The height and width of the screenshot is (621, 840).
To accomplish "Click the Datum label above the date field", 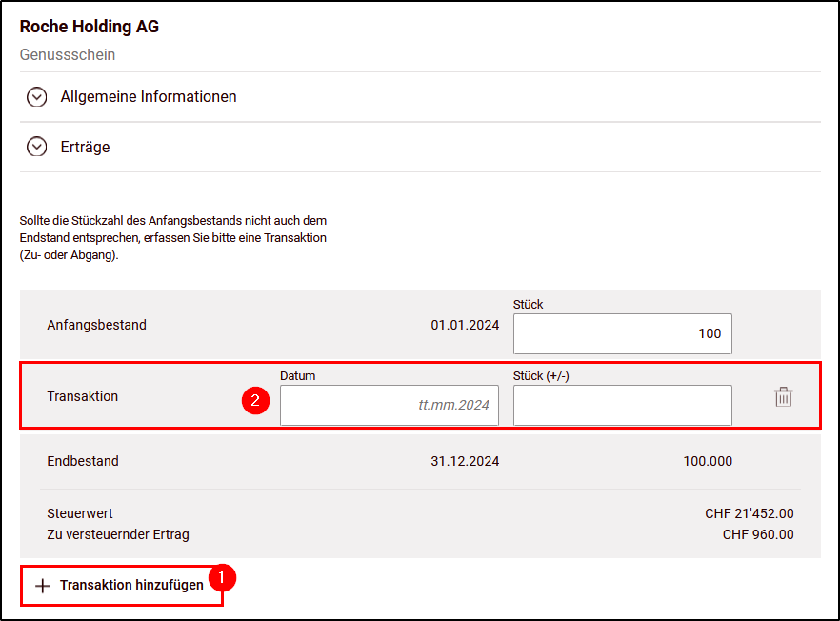I will pyautogui.click(x=298, y=376).
